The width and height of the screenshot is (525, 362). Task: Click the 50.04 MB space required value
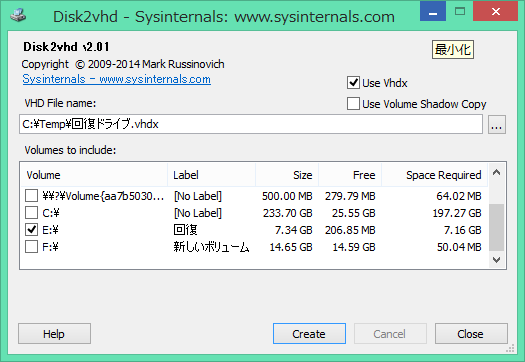459,247
